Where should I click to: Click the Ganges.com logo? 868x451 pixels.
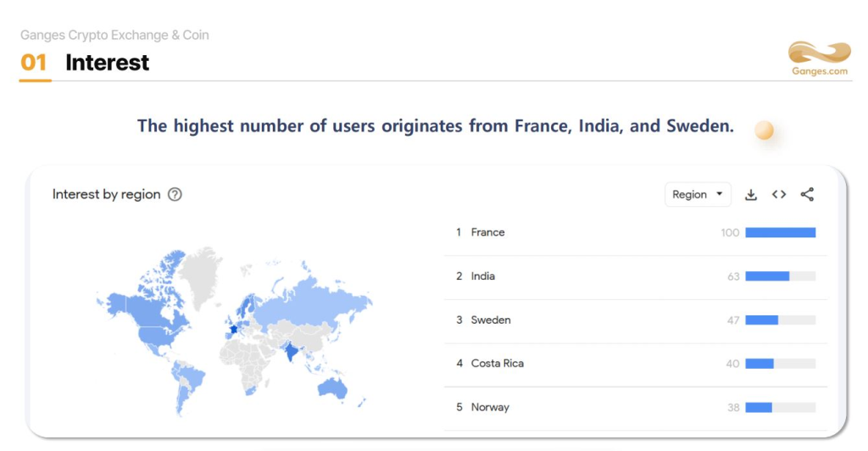[819, 58]
